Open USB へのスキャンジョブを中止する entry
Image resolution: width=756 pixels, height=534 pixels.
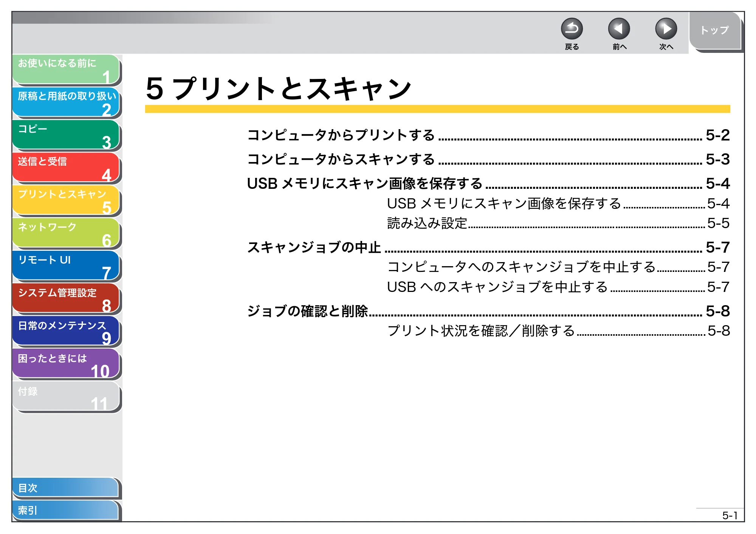(558, 287)
